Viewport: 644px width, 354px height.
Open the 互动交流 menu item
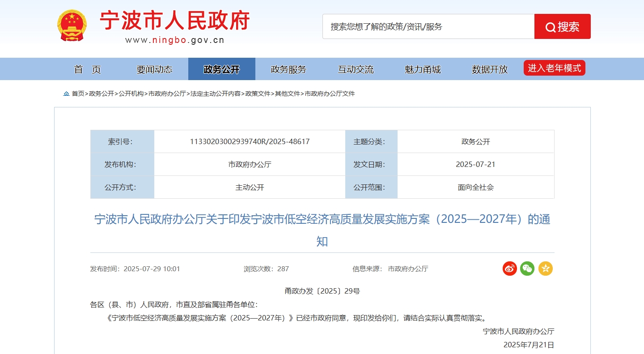tap(356, 69)
